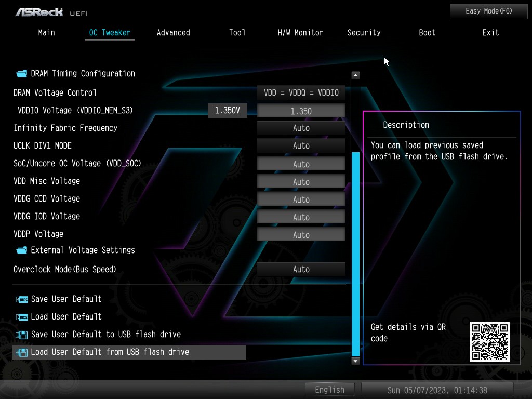532x399 pixels.
Task: Click the English language button
Action: [329, 390]
